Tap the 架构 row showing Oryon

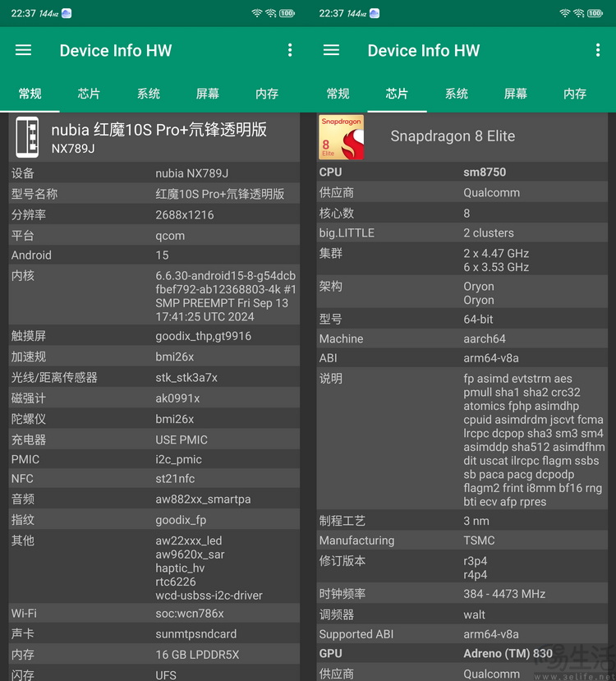click(x=462, y=293)
